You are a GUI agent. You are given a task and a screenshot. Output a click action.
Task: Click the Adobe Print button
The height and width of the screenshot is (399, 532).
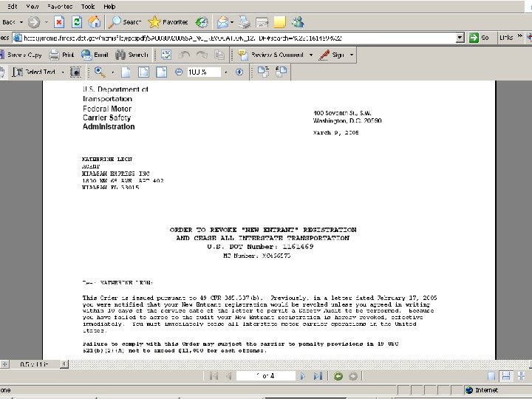pos(61,55)
